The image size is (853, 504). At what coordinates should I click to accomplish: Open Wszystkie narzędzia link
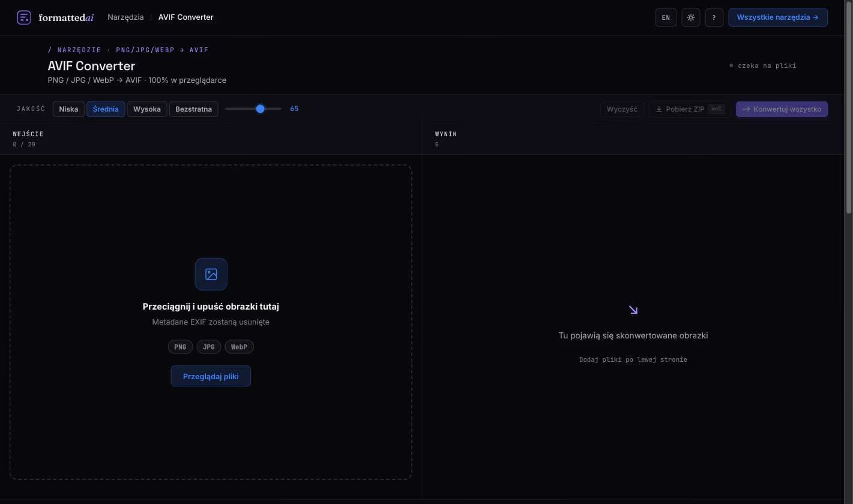(778, 17)
